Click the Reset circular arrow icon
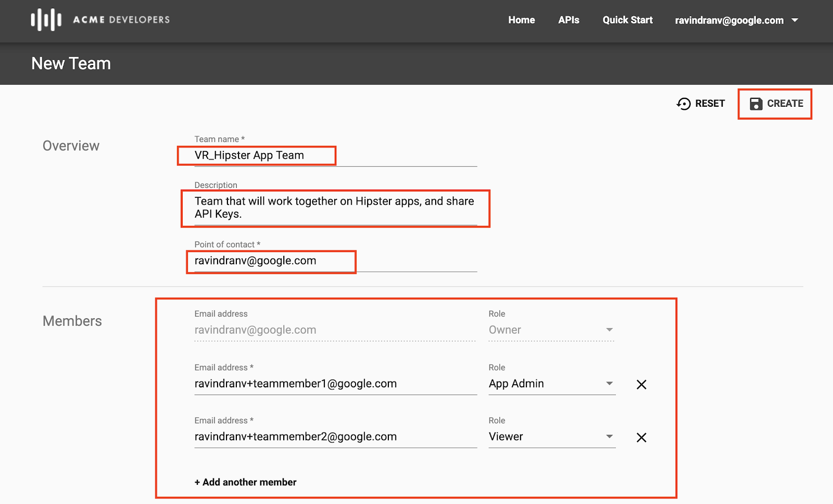 (684, 104)
